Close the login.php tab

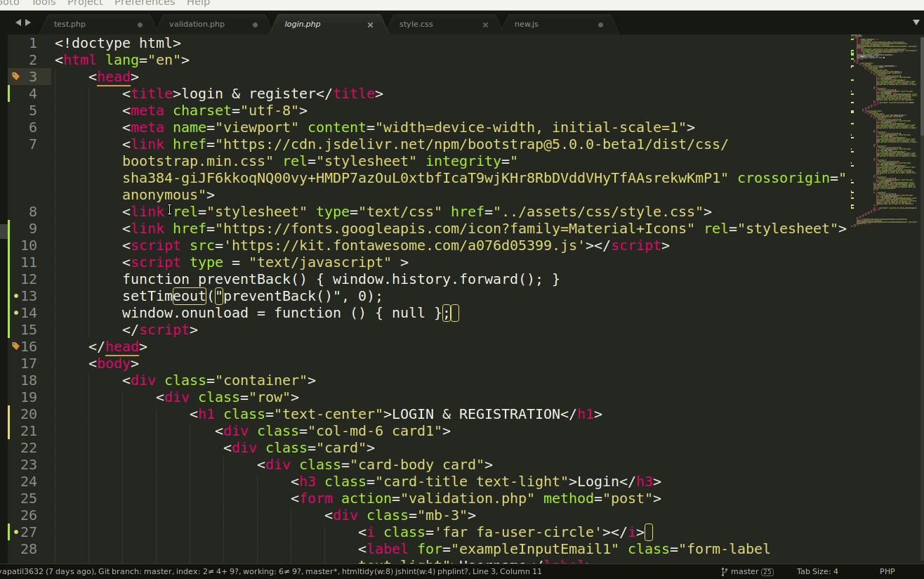pyautogui.click(x=371, y=25)
